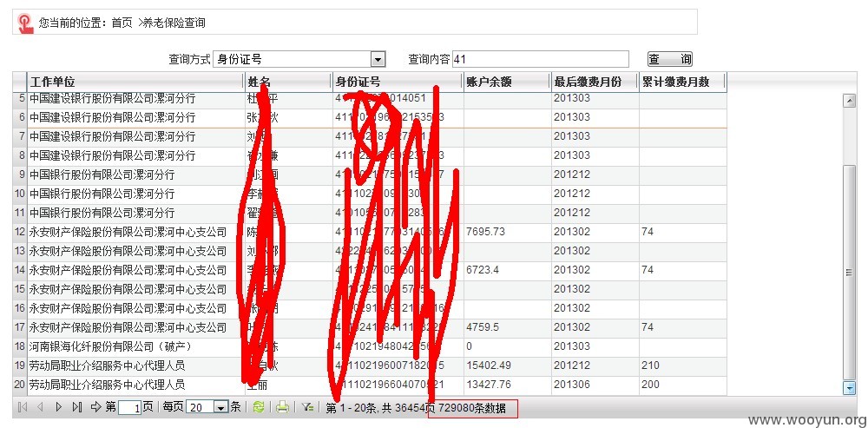
Task: Go to the previous page of results
Action: pyautogui.click(x=40, y=407)
